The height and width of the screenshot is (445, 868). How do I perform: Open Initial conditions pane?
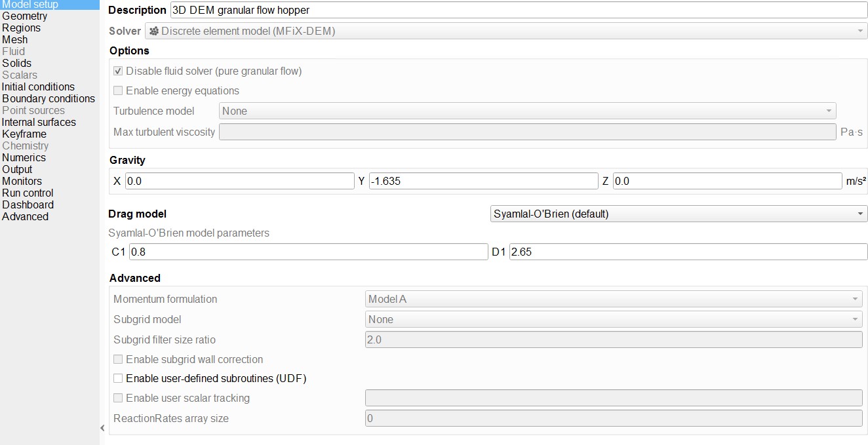[x=38, y=87]
